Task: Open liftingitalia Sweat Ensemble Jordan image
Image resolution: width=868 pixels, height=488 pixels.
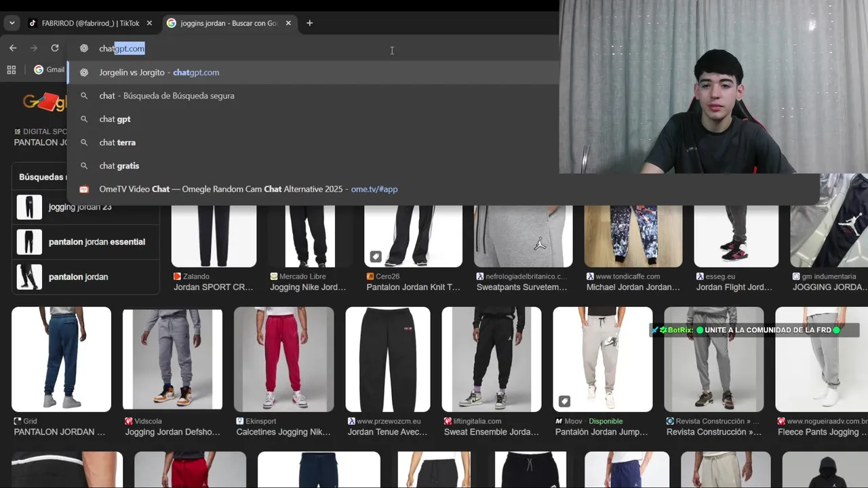Action: 492,359
